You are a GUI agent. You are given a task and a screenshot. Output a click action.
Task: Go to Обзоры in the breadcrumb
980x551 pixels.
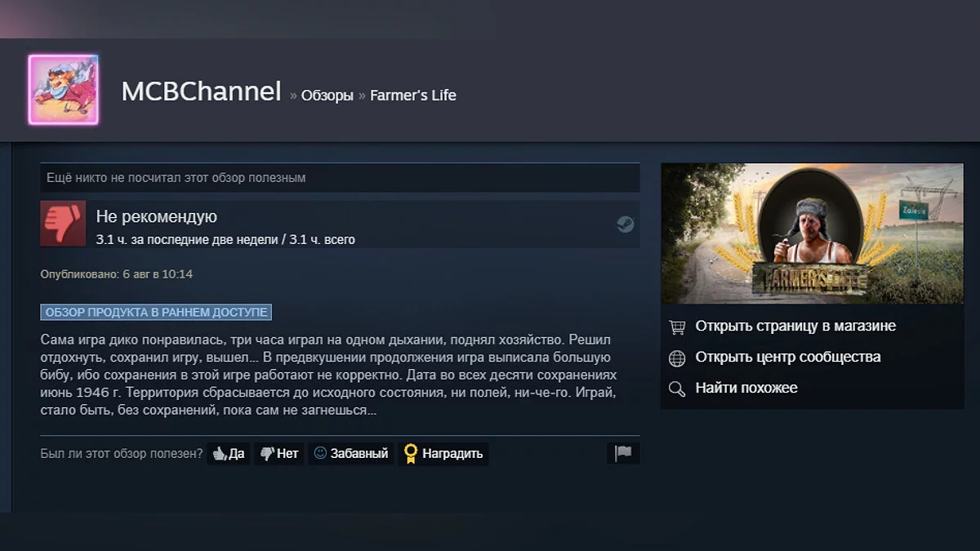(x=327, y=96)
